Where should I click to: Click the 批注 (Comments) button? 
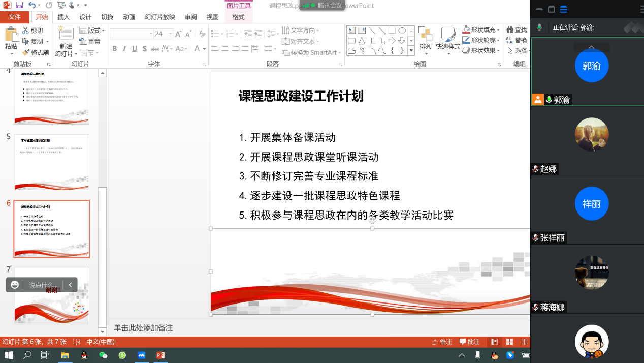[469, 342]
